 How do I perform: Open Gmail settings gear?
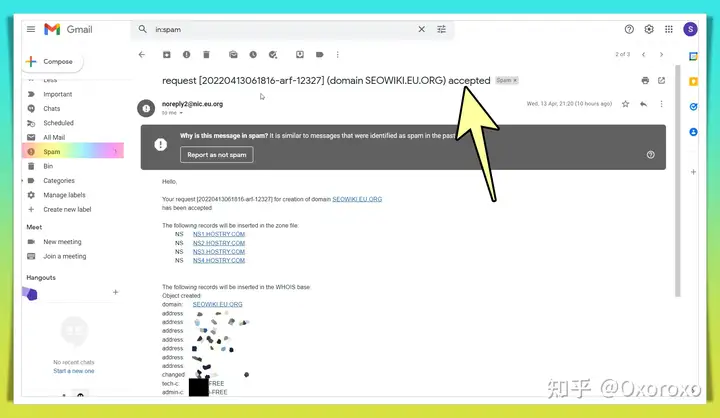(x=649, y=29)
